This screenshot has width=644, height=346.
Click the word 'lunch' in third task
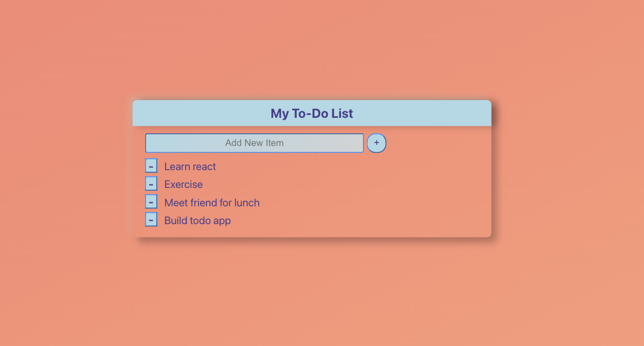247,203
